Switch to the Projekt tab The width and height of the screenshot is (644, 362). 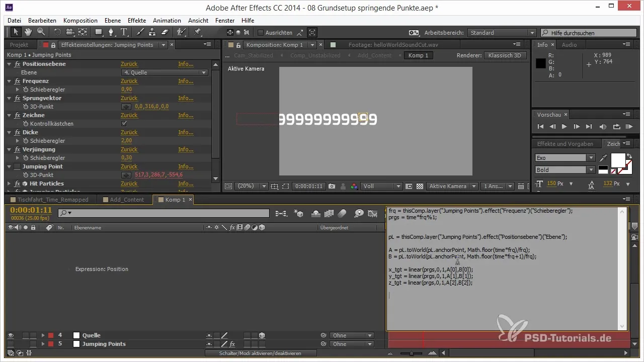coord(19,45)
